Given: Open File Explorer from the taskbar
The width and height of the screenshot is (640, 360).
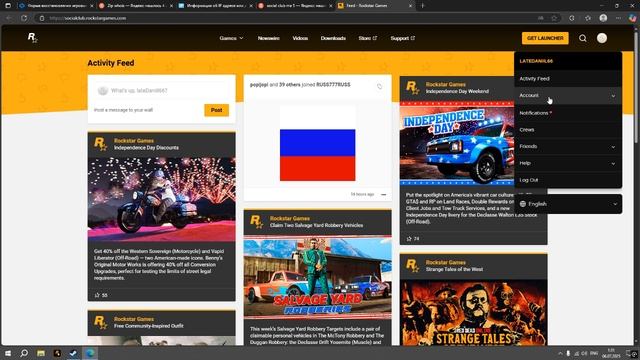Looking at the screenshot, I should (x=41, y=353).
